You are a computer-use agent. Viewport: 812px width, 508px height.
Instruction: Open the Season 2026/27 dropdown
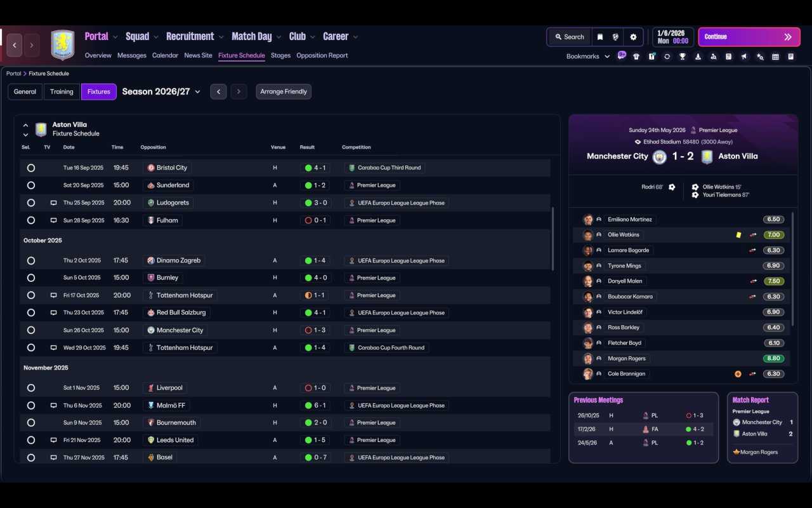[x=161, y=91]
